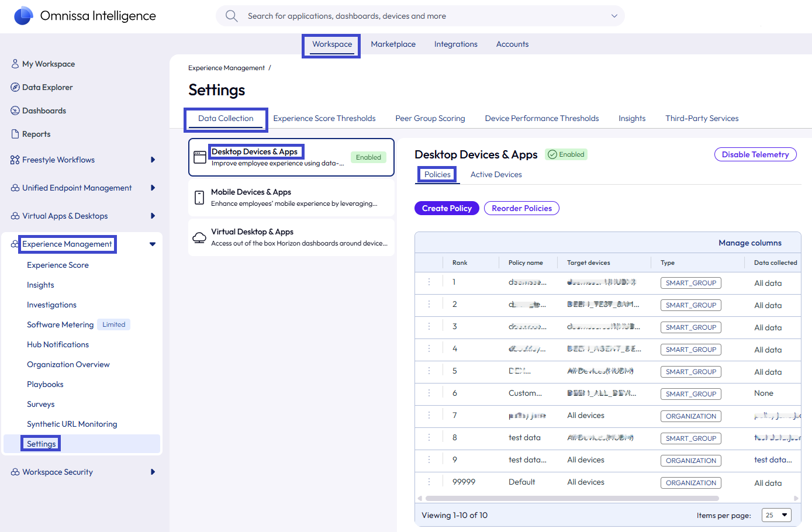Collapse the Experience Management section arrow
The image size is (812, 532).
tap(153, 244)
